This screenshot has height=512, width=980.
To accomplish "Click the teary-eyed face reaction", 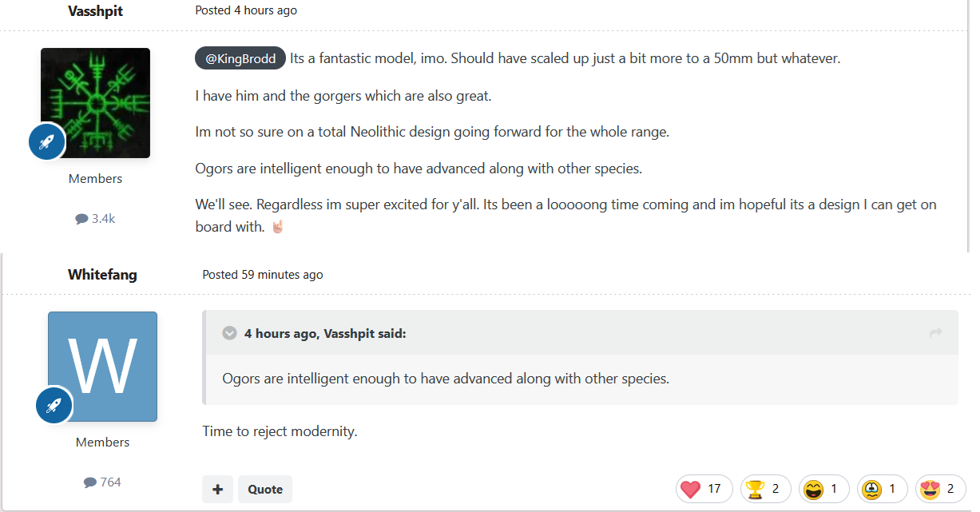I will point(882,489).
